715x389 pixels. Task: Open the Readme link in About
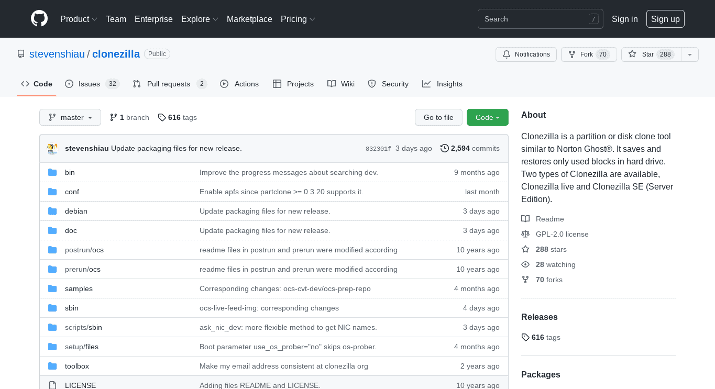pyautogui.click(x=543, y=219)
